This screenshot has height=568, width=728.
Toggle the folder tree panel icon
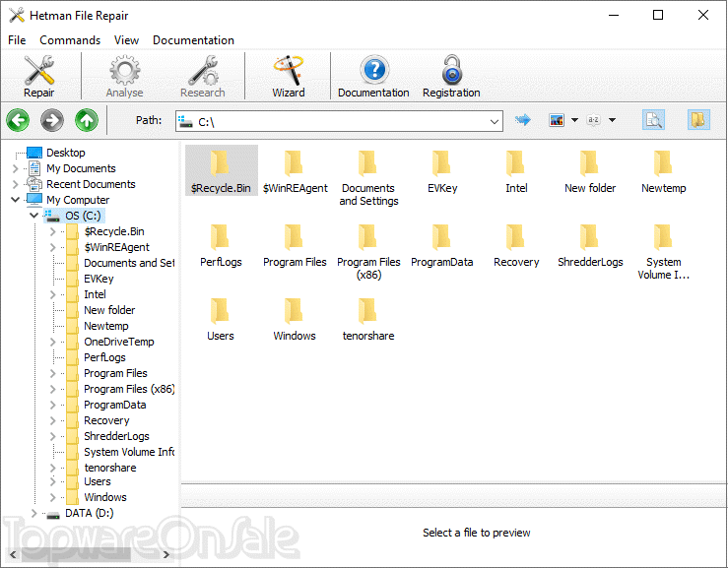pos(698,120)
